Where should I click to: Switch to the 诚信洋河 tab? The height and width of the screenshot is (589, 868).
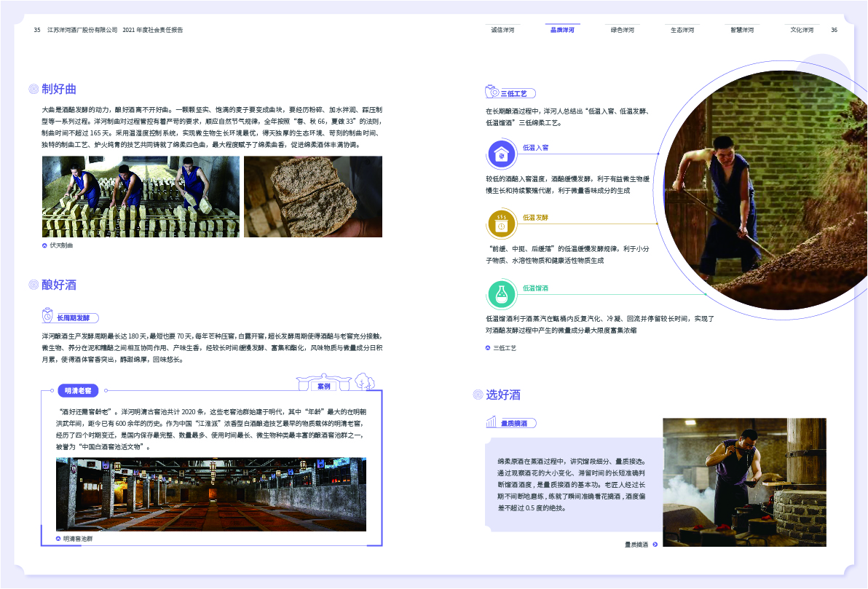502,30
